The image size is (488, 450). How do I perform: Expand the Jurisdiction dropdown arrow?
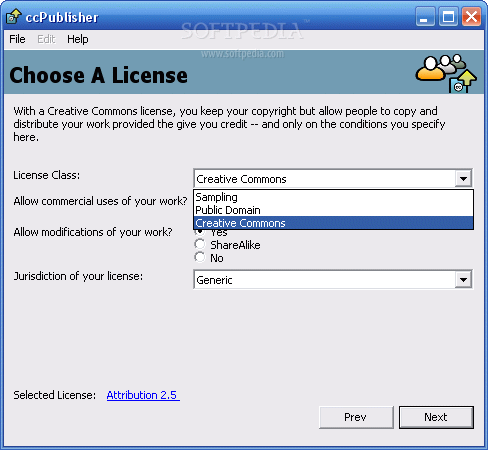pos(463,280)
